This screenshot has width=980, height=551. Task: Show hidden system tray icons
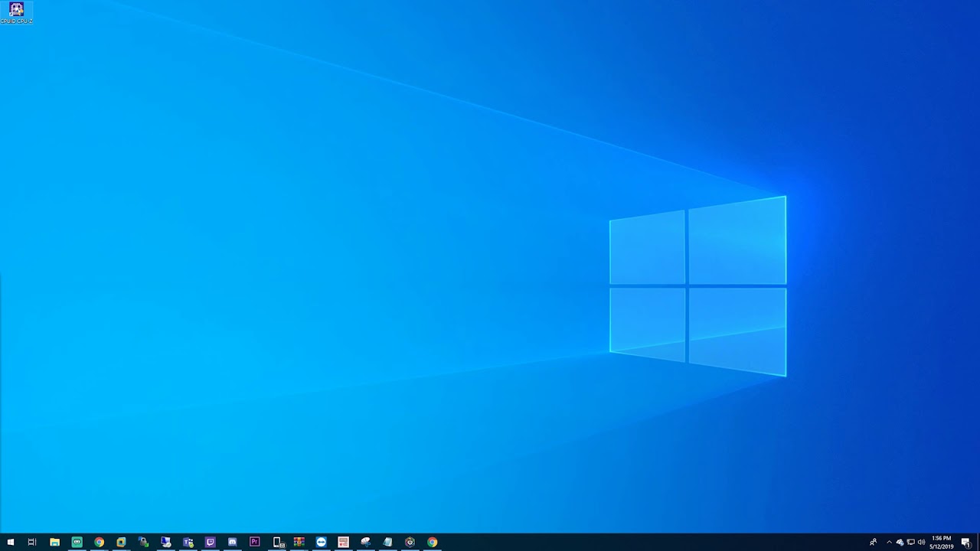coord(889,542)
